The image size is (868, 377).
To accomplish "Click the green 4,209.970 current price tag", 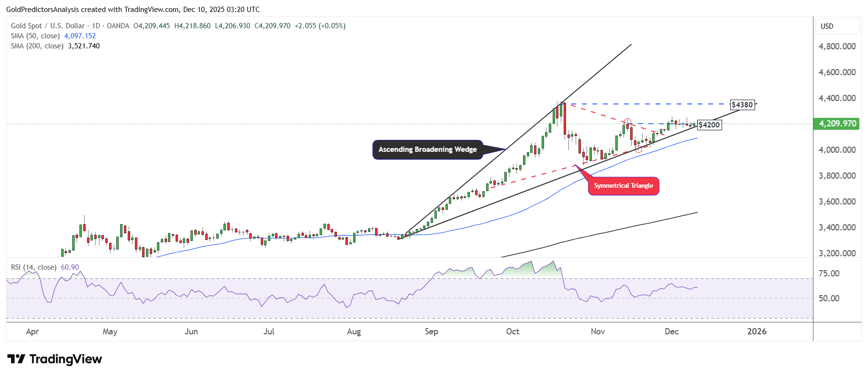I will click(837, 124).
